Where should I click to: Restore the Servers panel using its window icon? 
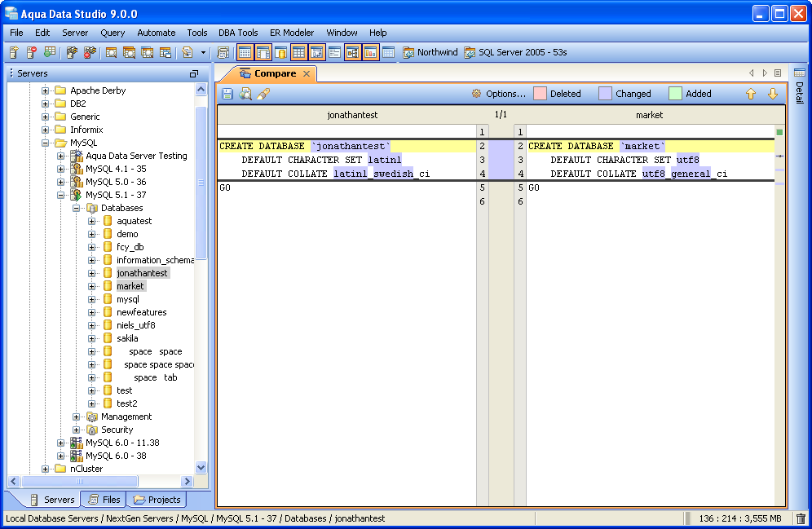tap(194, 73)
